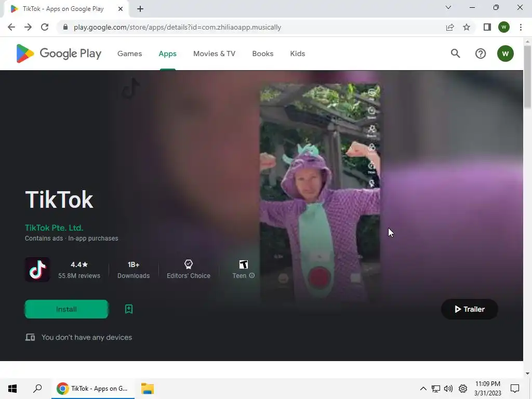This screenshot has width=532, height=399.
Task: Open the taskbar clock and date
Action: 487,389
